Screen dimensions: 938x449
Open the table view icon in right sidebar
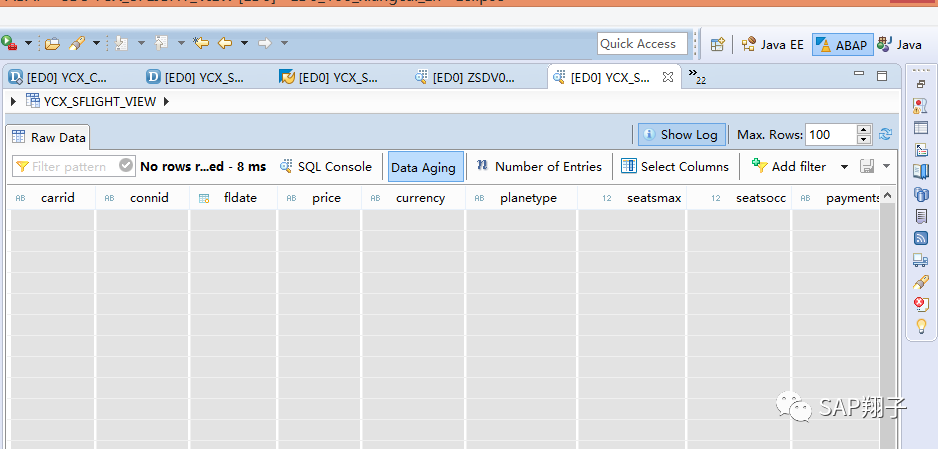tap(921, 127)
